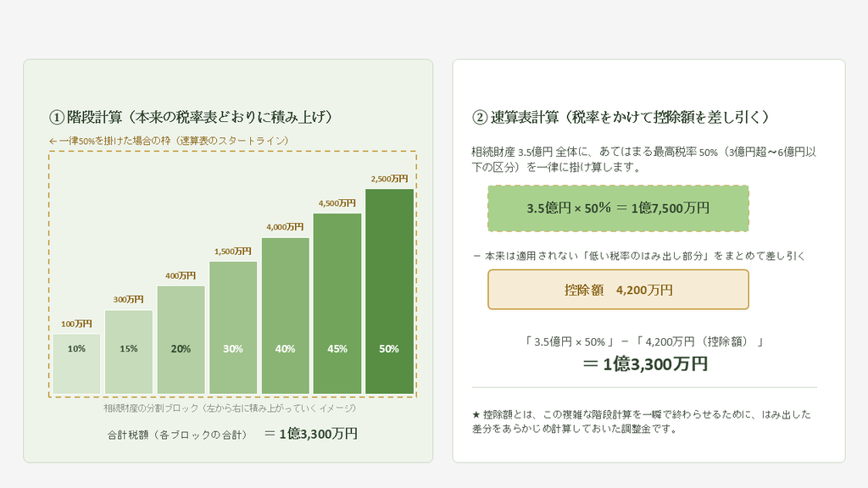Click the 一律50% dashed frame caption
This screenshot has width=868, height=488.
tap(169, 141)
